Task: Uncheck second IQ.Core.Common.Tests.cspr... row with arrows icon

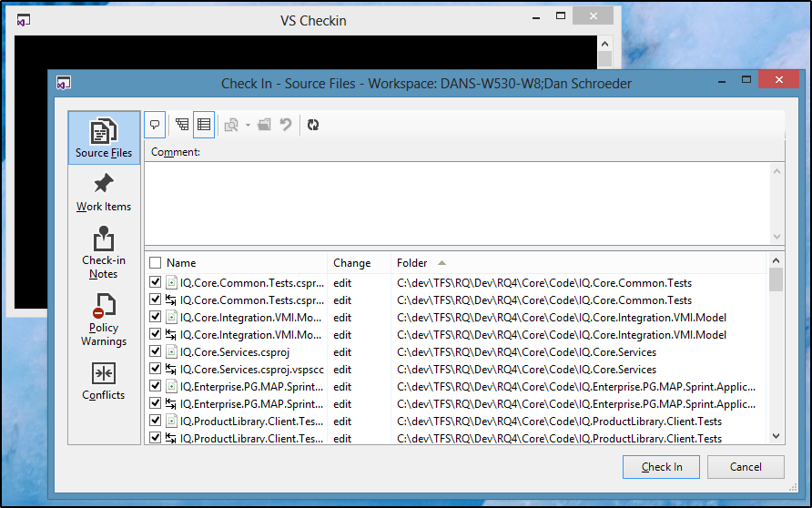Action: 156,300
